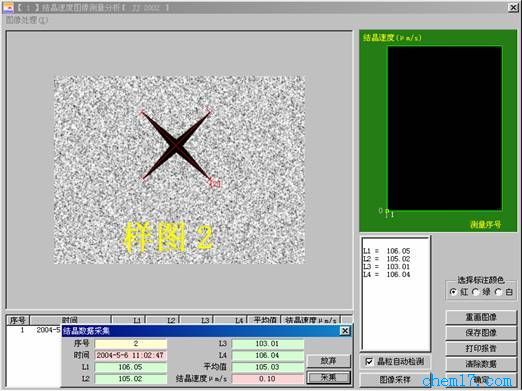
Task: Click the 结晶速度 column header in the table
Action: tap(311, 320)
